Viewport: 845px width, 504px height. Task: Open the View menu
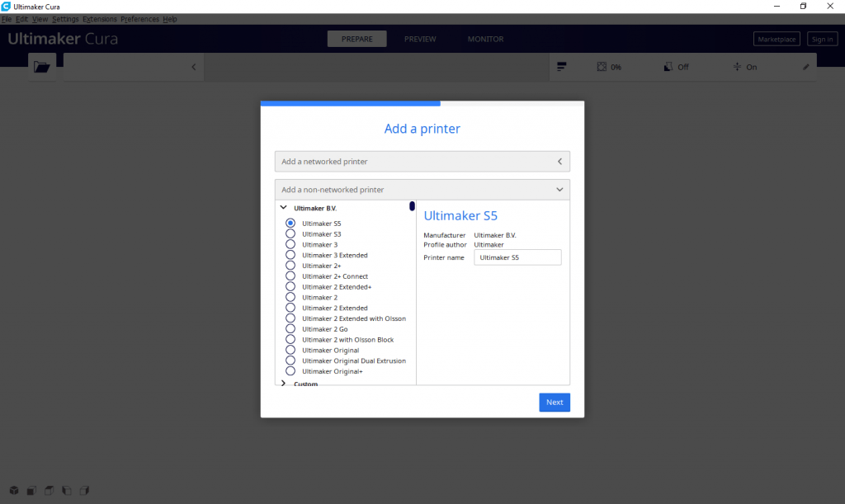40,19
